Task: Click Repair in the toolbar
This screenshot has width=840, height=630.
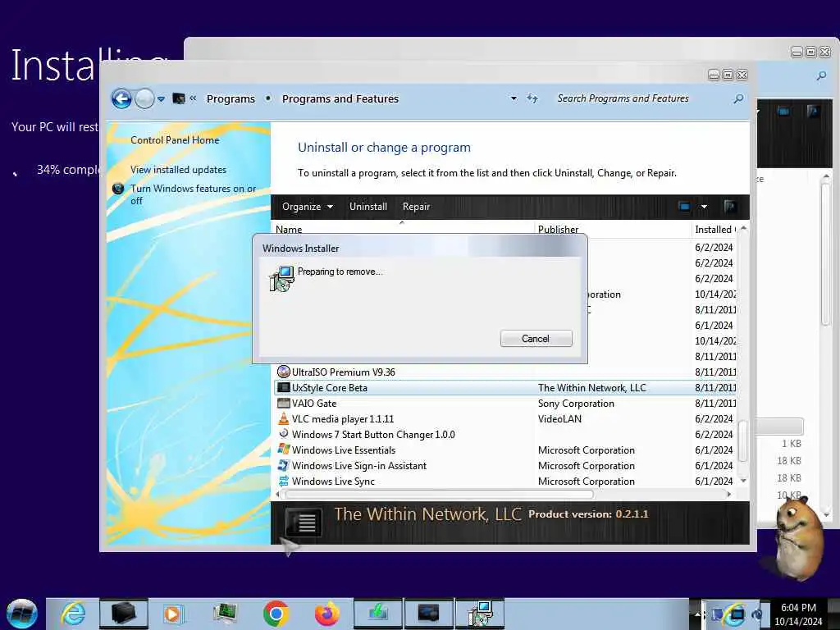Action: 416,207
